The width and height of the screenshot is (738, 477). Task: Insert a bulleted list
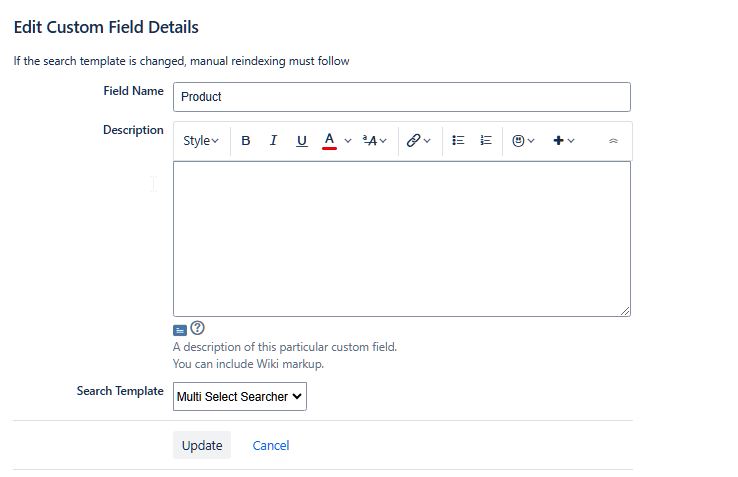click(x=458, y=140)
